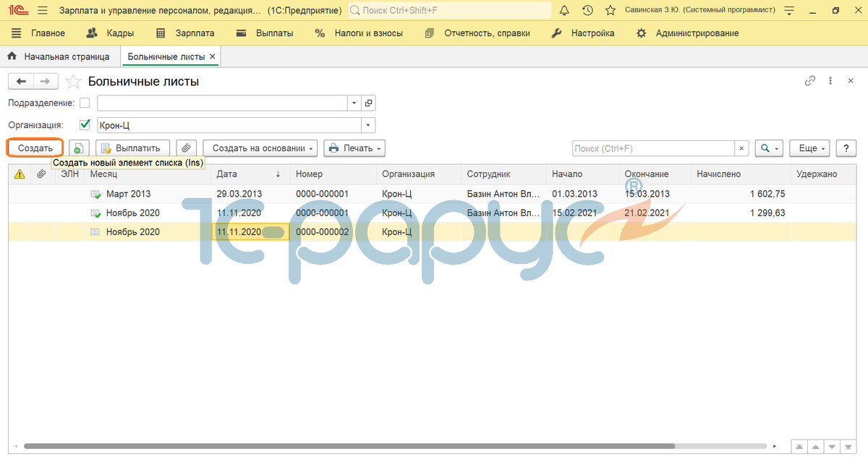Click in the Подразделение input field
The image size is (868, 462).
pos(223,103)
